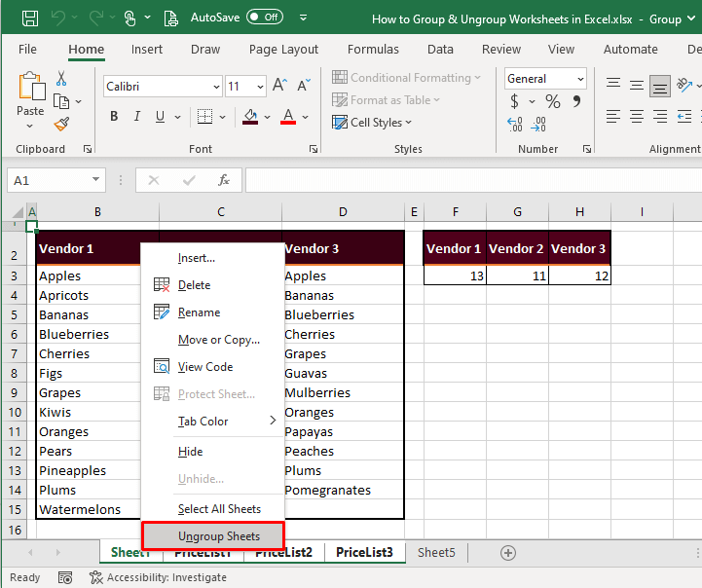Click the Save icon in title bar
Screen dimensions: 702x588
[30, 18]
